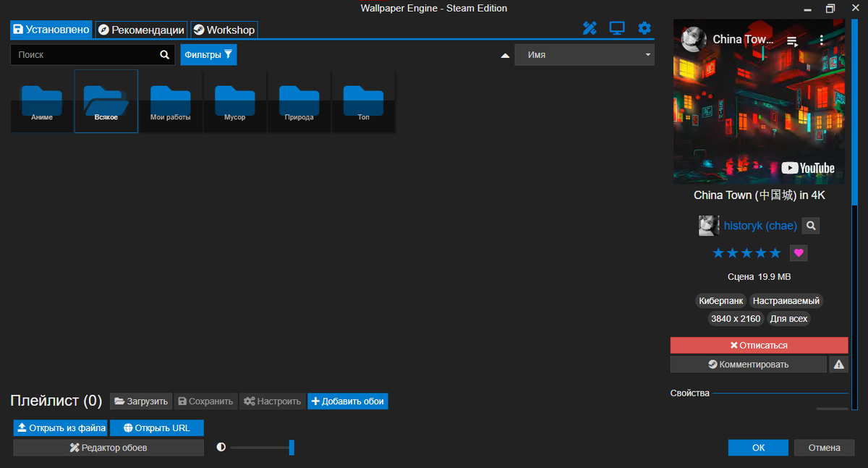The image size is (868, 468).
Task: Click the search magnifier icon in search box
Action: point(165,54)
